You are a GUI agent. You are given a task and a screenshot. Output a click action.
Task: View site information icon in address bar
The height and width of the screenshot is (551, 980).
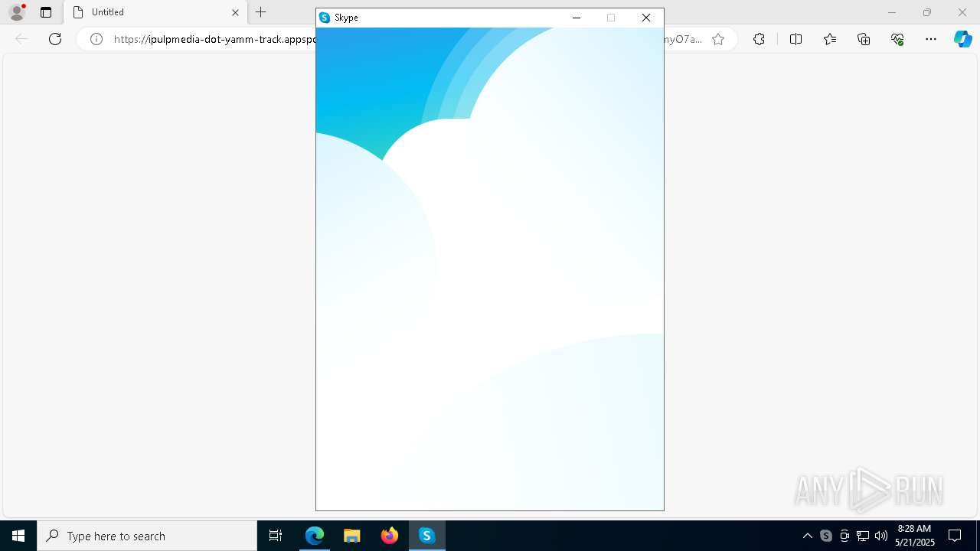click(96, 39)
